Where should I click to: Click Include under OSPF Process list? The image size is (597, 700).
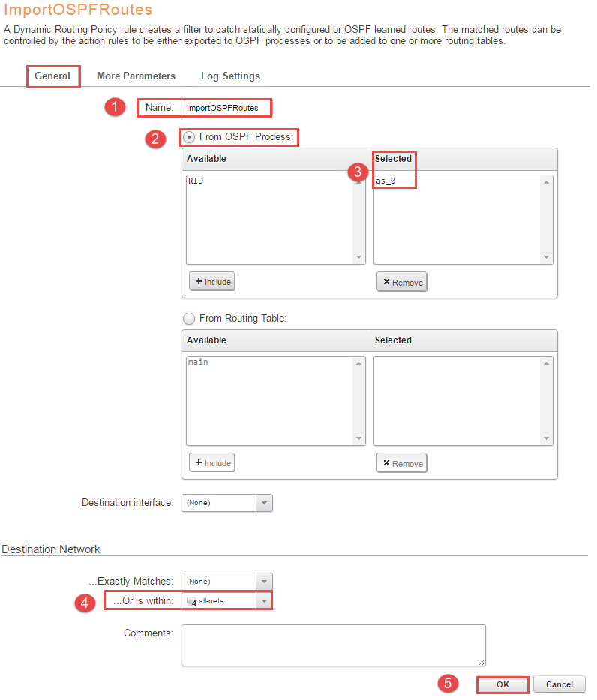212,282
